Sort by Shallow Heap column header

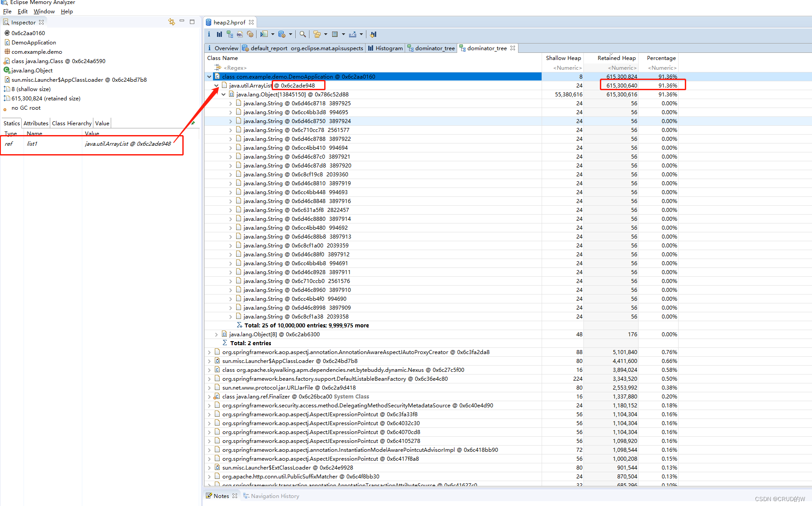point(563,58)
